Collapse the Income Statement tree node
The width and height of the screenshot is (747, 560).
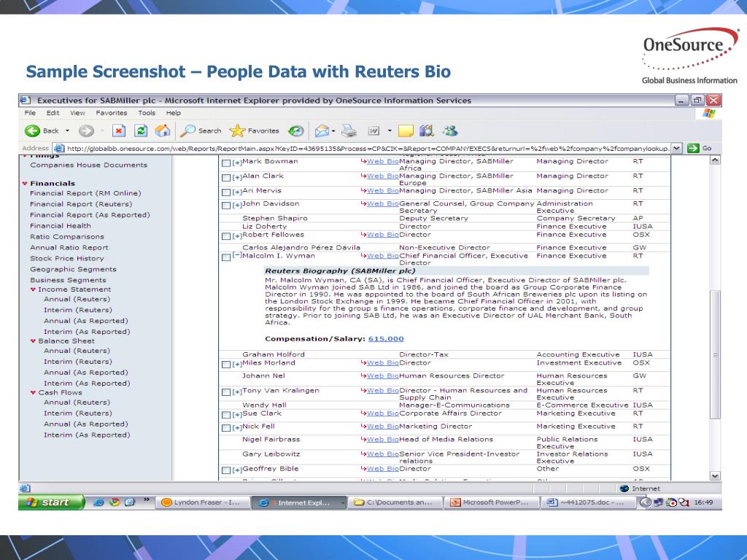point(34,289)
